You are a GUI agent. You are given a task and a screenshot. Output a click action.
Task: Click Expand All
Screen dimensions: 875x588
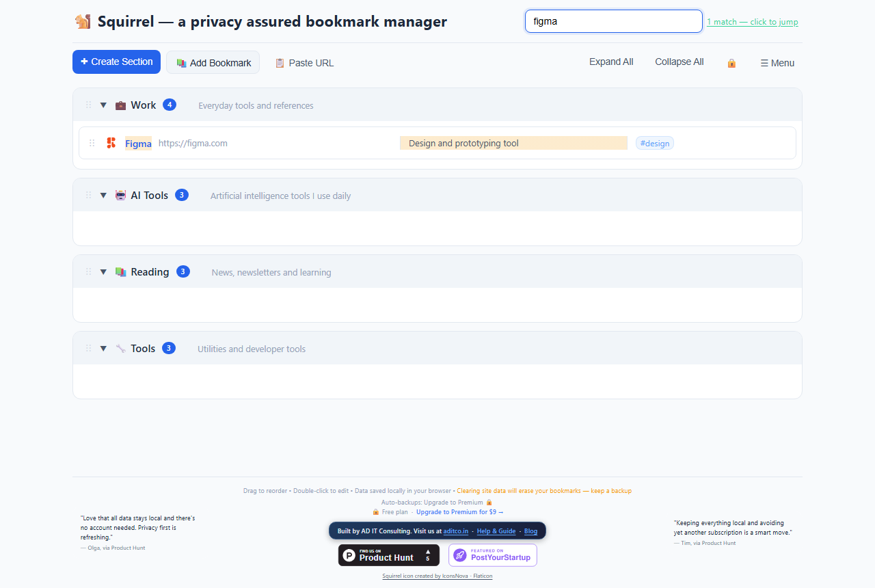611,62
